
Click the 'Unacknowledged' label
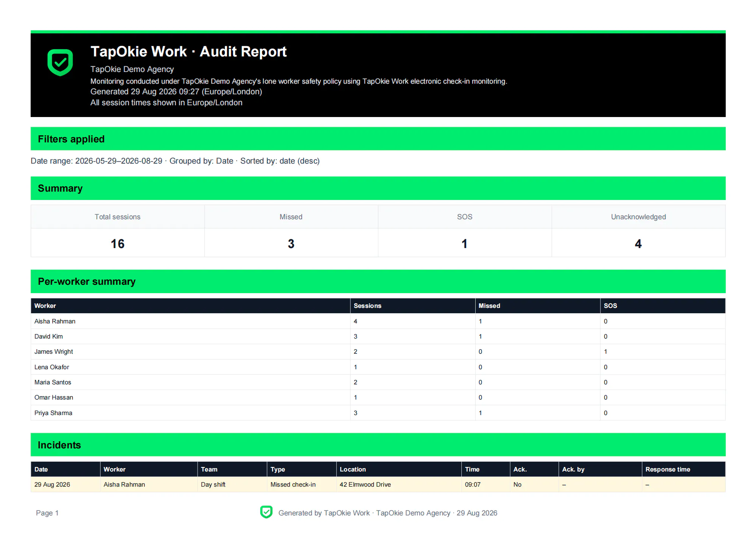[638, 217]
